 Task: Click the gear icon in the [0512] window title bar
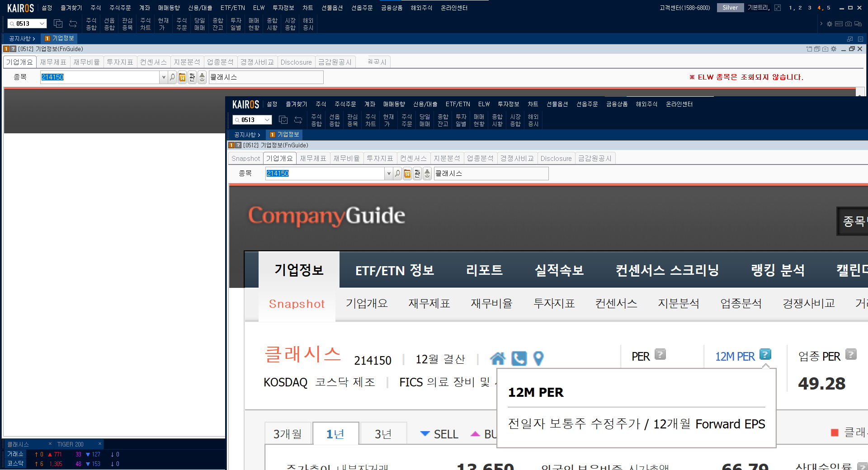pos(834,49)
